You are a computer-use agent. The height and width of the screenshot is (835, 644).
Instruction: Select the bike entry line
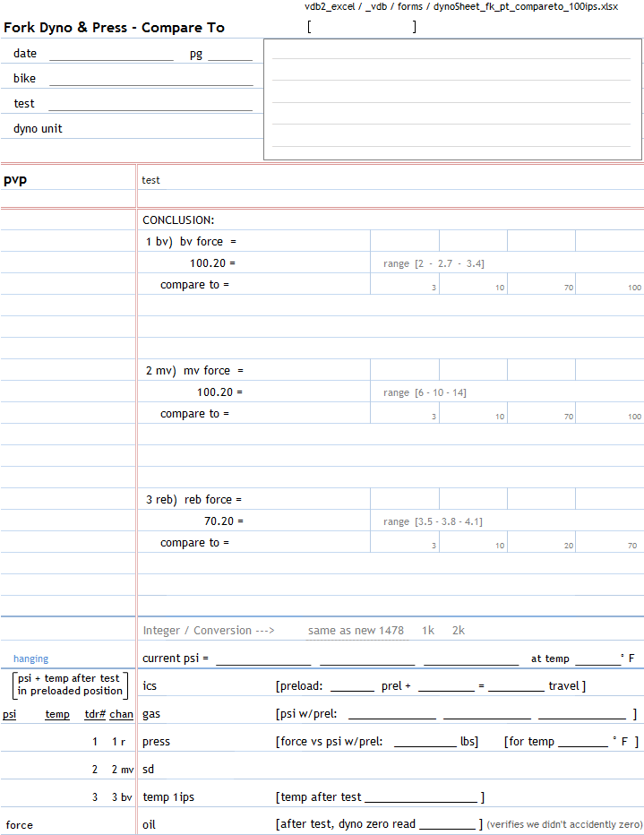tap(150, 79)
